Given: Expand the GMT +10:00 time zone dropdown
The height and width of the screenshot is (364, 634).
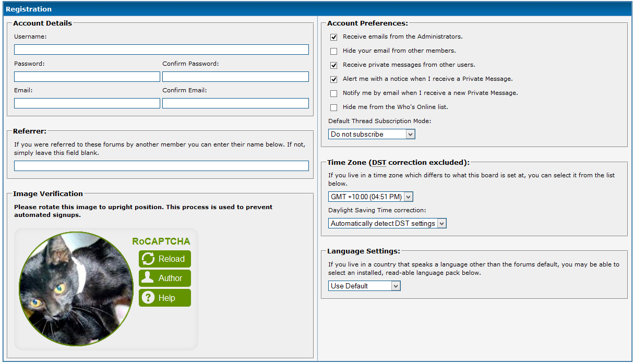Looking at the screenshot, I should pyautogui.click(x=370, y=197).
